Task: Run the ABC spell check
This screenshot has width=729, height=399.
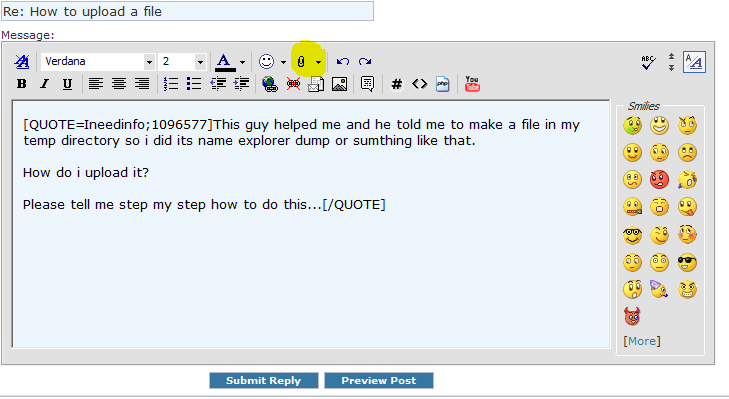Action: (x=648, y=62)
